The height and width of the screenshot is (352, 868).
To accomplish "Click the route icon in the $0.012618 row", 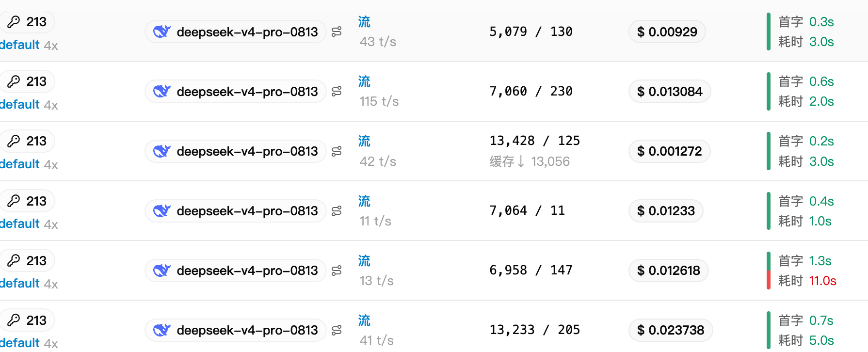I will (337, 271).
